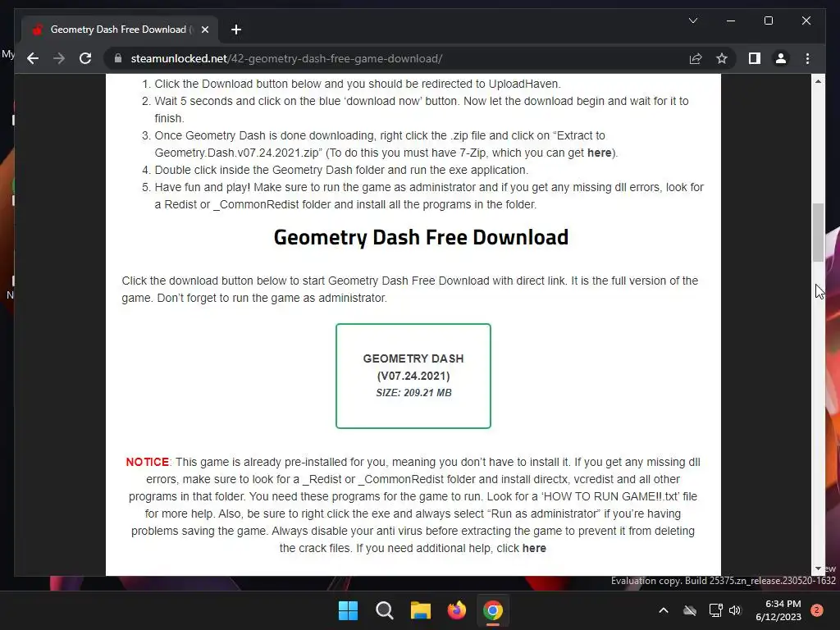The height and width of the screenshot is (630, 840).
Task: Click the 'SIZE: 209.21 MB' text
Action: [413, 393]
